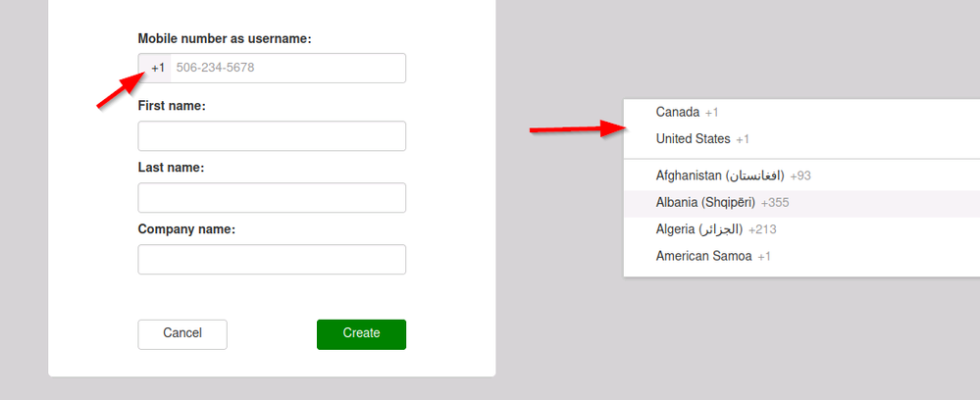Click the 'Mobile number as username:' label
This screenshot has height=400, width=980.
225,39
